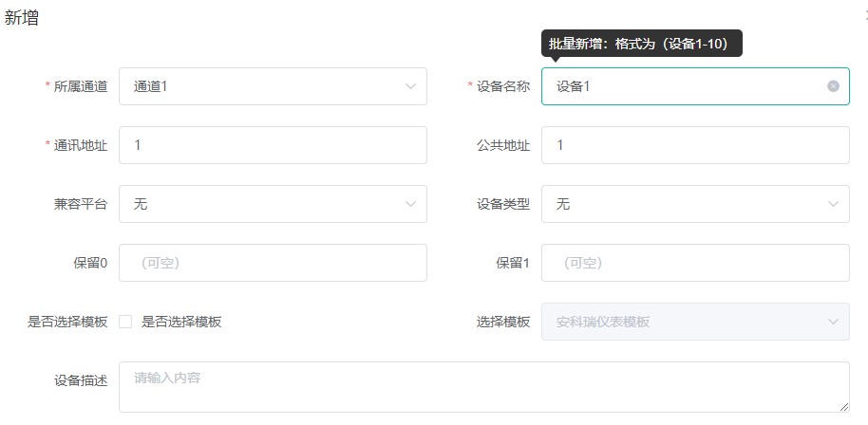Clear the 设备名称 field with the clear icon
Image resolution: width=868 pixels, height=425 pixels.
pos(833,86)
